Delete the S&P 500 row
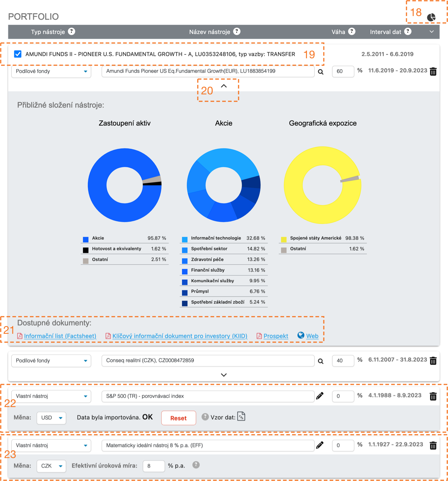448x481 pixels. tap(433, 396)
